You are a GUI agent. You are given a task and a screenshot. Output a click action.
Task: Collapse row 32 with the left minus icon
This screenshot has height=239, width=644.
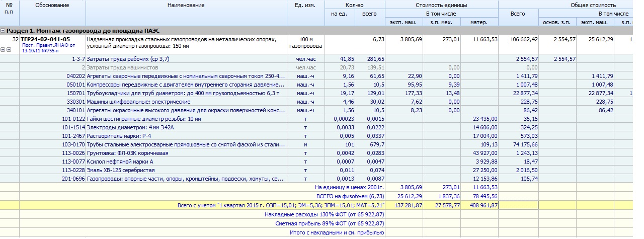pos(4,50)
